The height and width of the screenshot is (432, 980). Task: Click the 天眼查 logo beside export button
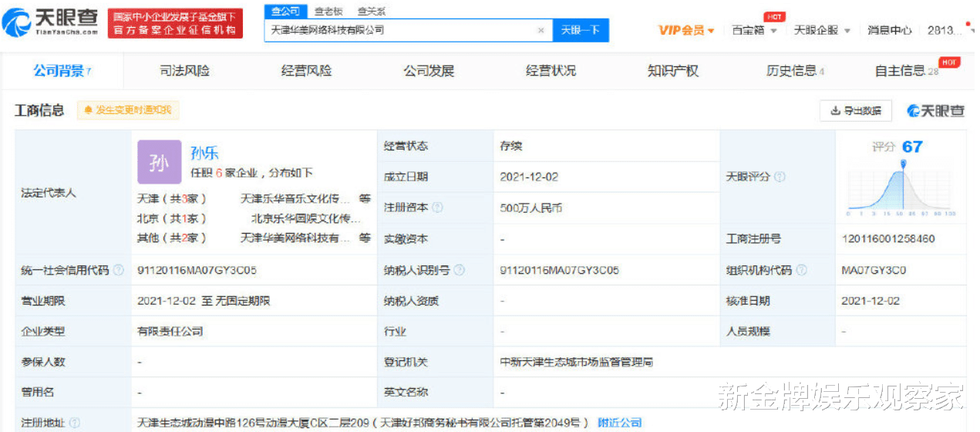pyautogui.click(x=936, y=111)
